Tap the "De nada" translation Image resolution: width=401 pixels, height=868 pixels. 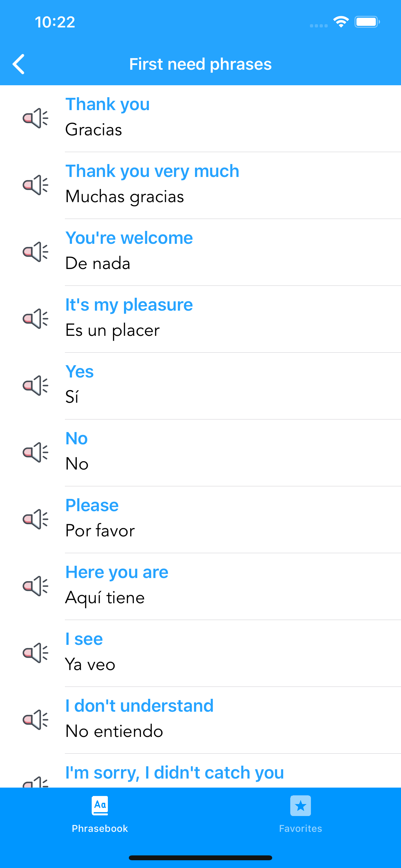98,263
